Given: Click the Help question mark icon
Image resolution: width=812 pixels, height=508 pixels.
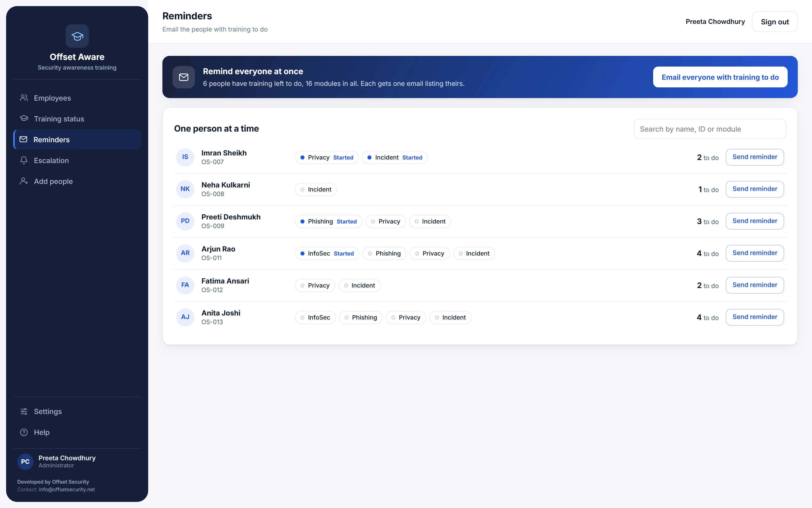Looking at the screenshot, I should click(x=24, y=432).
